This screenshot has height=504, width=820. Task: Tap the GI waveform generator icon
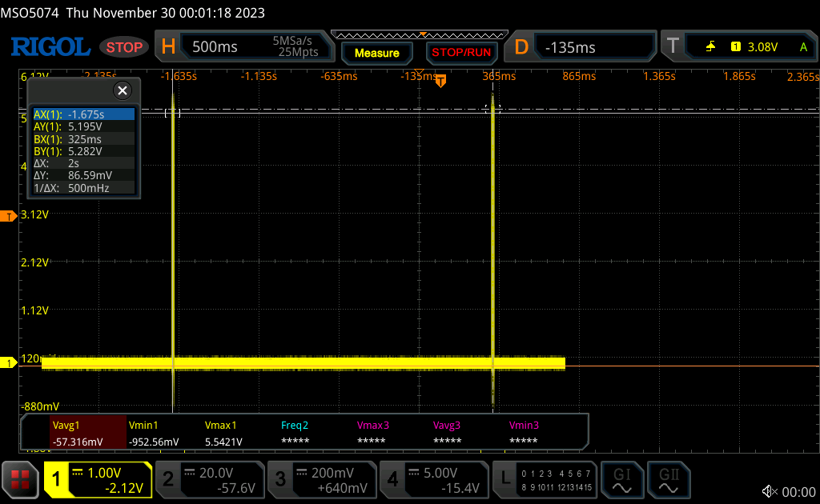621,479
